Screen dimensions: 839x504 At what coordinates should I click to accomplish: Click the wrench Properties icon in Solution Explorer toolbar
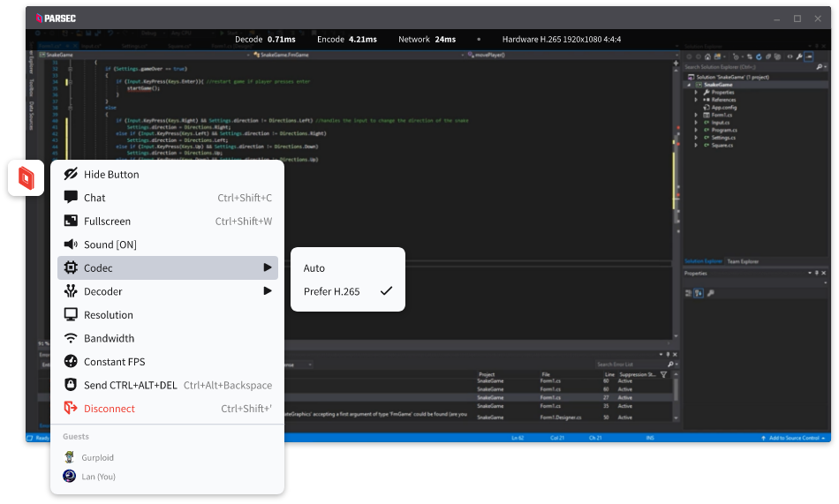click(799, 56)
